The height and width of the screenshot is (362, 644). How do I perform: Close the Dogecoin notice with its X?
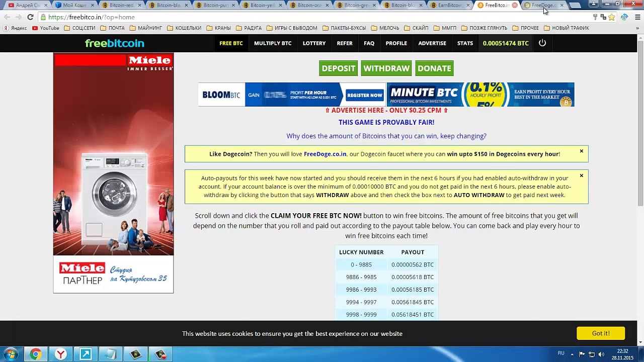coord(581,151)
